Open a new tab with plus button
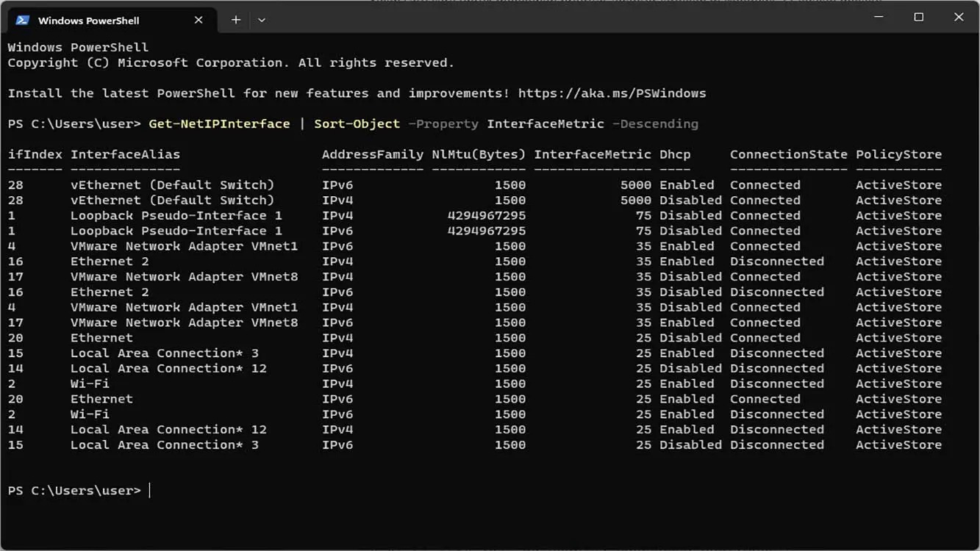 (236, 20)
